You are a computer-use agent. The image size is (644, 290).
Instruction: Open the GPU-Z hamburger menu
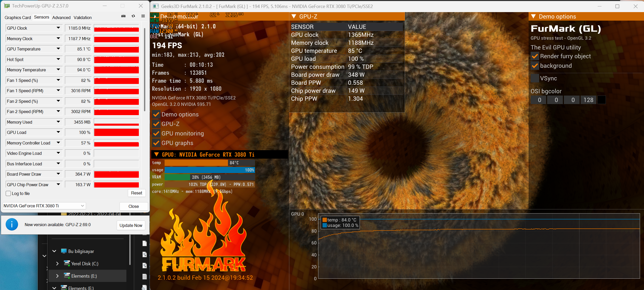click(143, 16)
